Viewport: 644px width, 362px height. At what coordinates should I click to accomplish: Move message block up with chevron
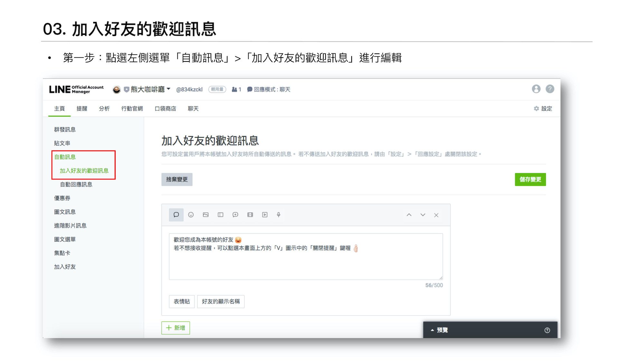pyautogui.click(x=409, y=215)
